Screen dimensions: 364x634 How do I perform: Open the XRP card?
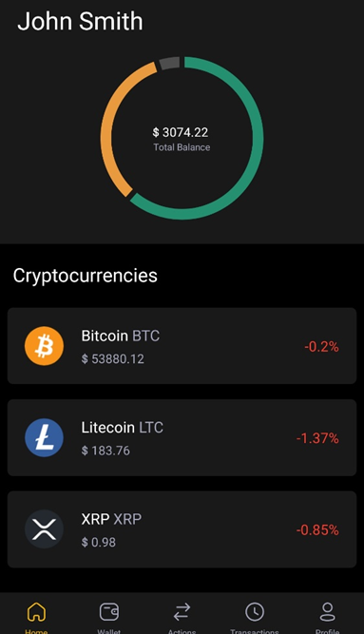[x=182, y=529]
